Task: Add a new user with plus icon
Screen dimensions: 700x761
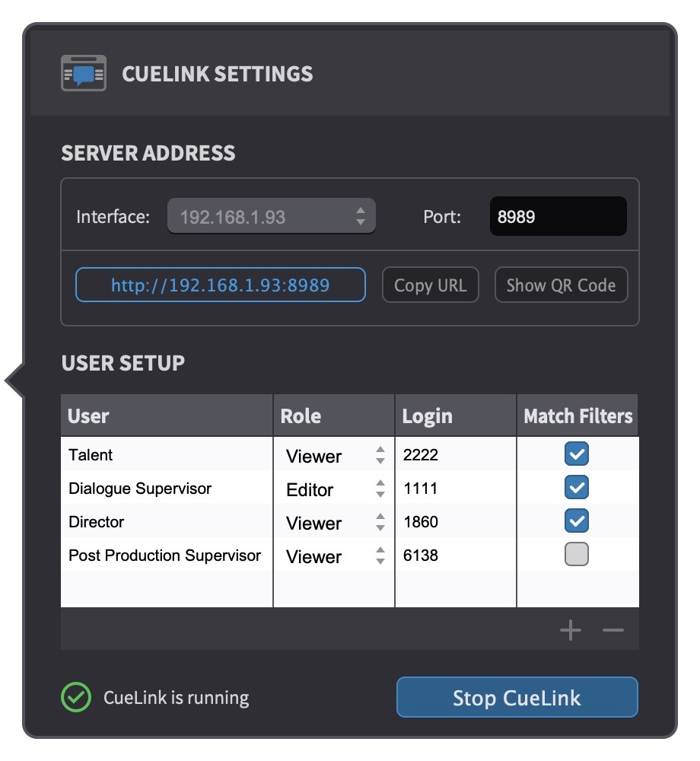Action: [571, 630]
